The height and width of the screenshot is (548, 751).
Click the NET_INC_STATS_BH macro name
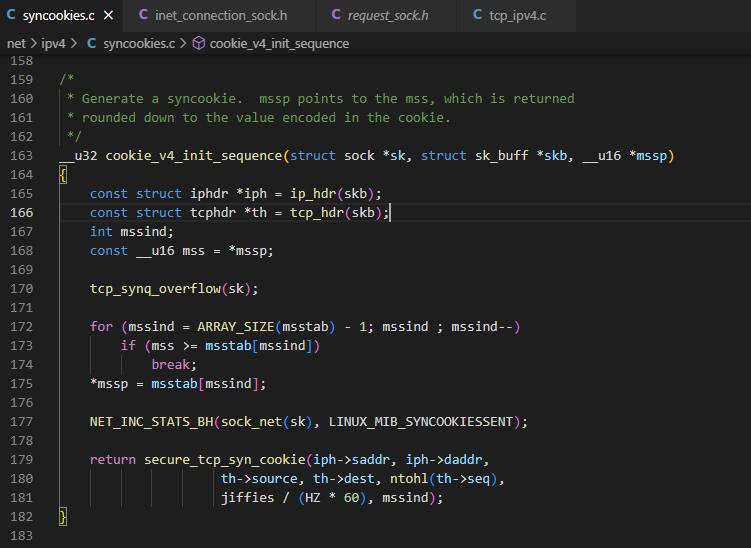click(151, 422)
